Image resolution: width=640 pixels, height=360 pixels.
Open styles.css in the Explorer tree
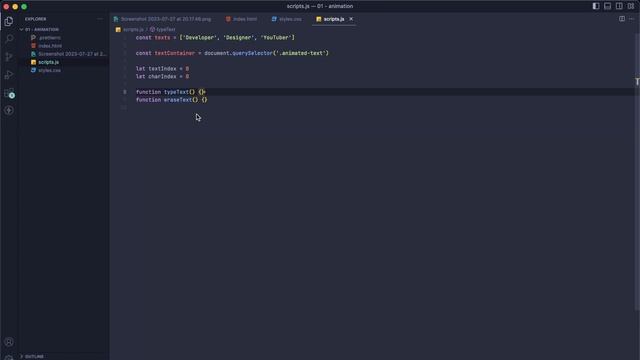click(x=65, y=70)
